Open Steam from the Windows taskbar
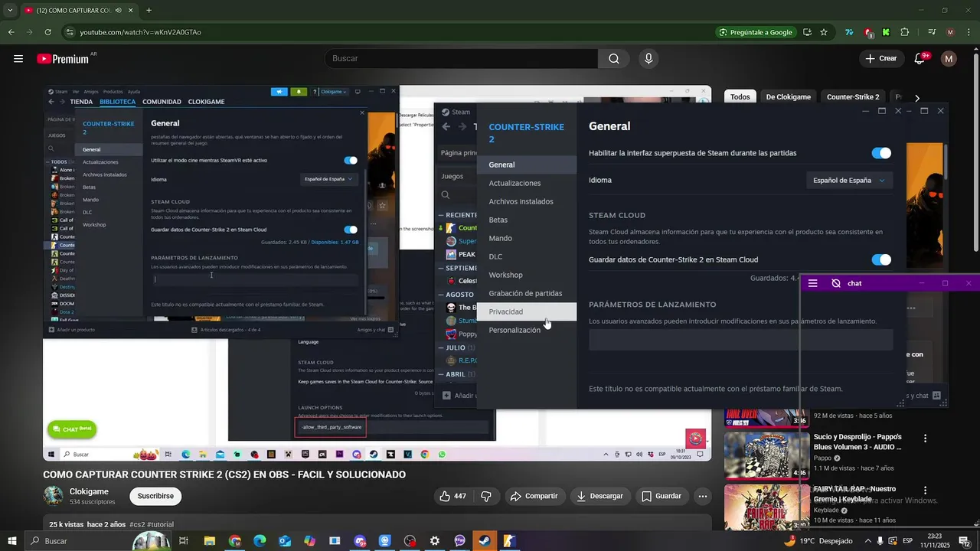Screen dimensions: 980x551 484,541
